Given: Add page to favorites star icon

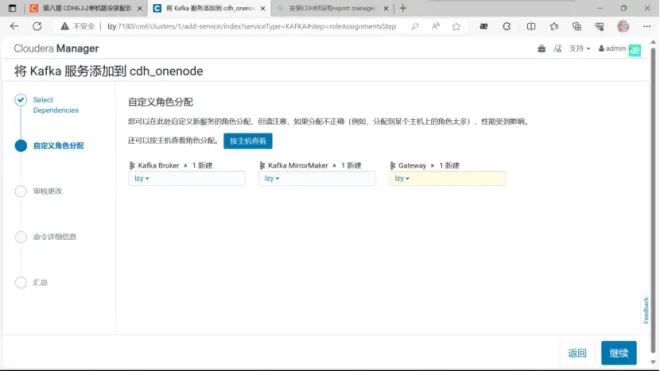Looking at the screenshot, I should tap(456, 27).
